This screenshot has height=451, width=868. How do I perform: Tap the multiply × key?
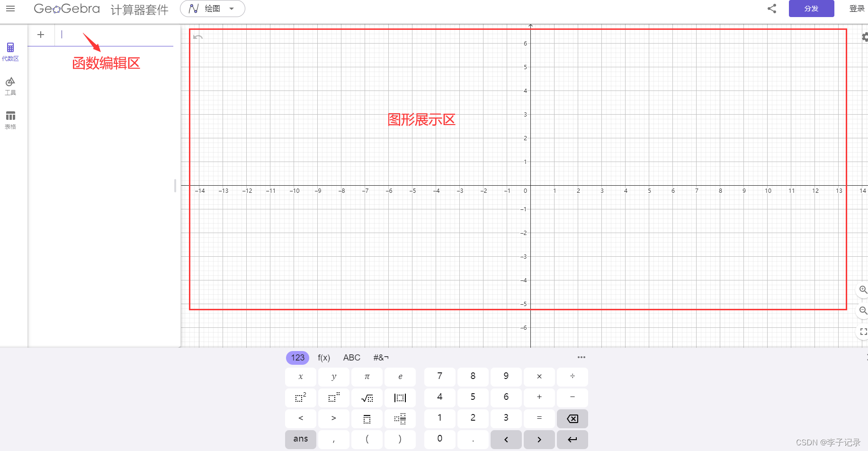pyautogui.click(x=539, y=377)
